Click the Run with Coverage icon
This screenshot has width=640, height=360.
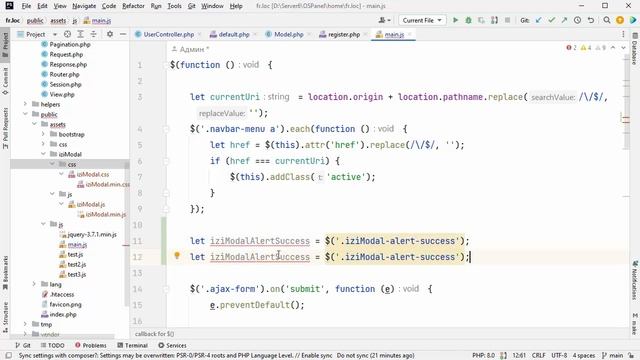tap(481, 20)
